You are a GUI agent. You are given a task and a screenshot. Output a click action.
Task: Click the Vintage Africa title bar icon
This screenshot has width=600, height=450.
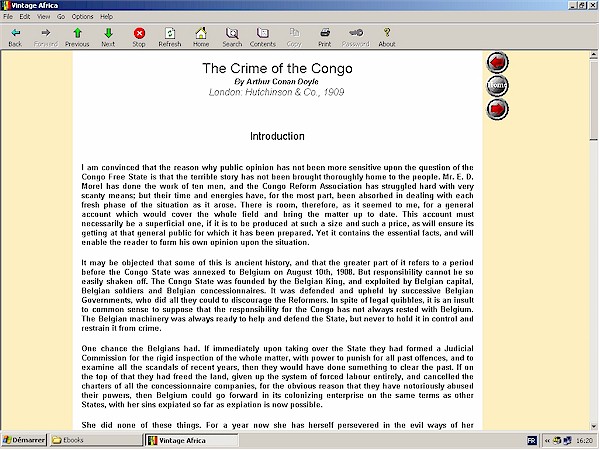(5, 5)
